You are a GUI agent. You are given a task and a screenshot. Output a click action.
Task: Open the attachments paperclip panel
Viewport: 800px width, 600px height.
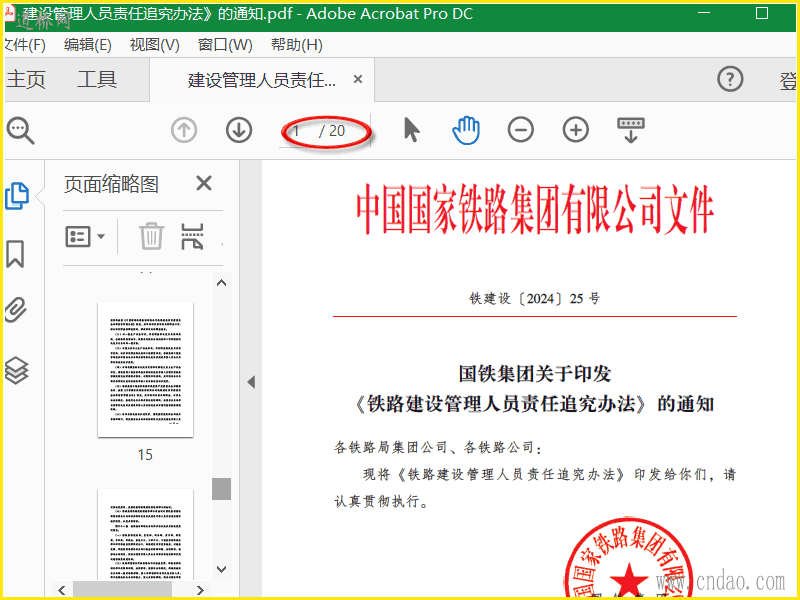pyautogui.click(x=16, y=310)
